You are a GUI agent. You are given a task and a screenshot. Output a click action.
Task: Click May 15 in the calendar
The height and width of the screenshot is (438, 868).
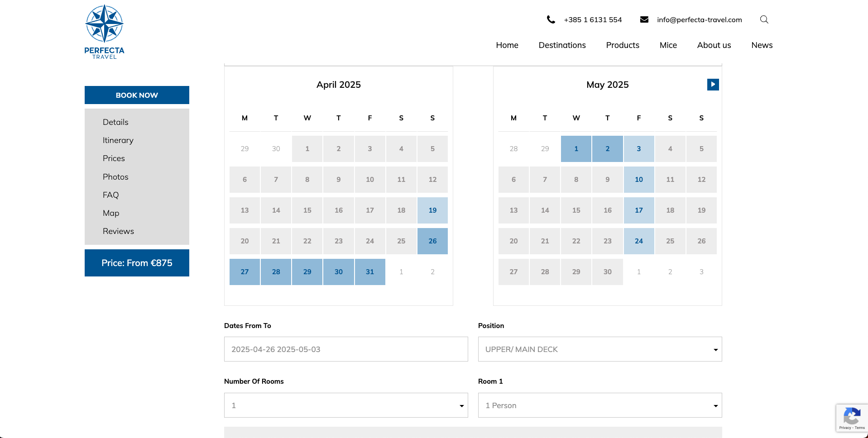coord(576,210)
